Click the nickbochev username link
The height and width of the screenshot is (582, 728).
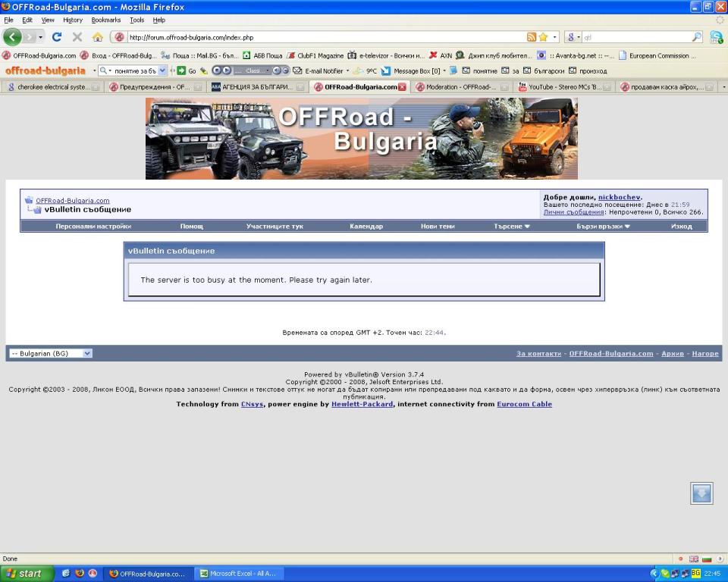point(620,197)
